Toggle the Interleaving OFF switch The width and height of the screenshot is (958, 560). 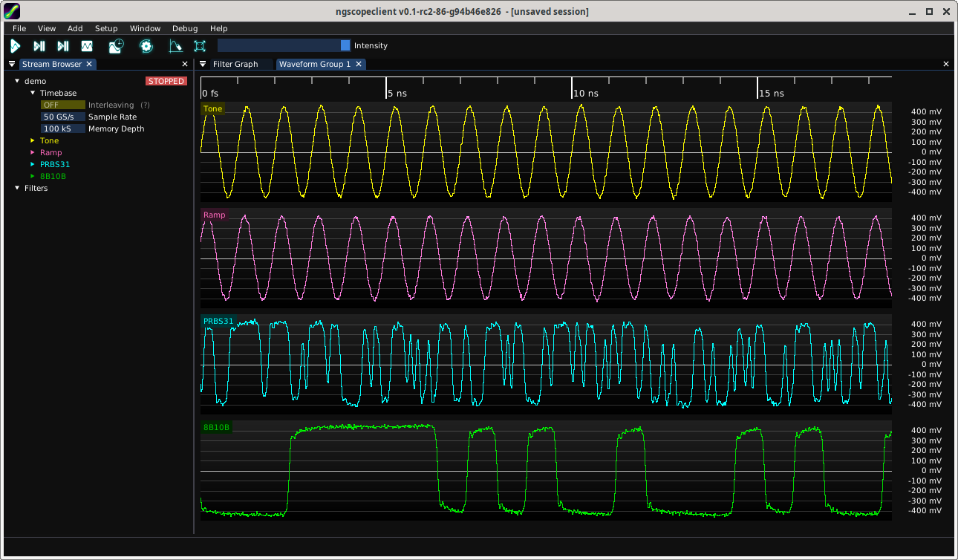(63, 105)
